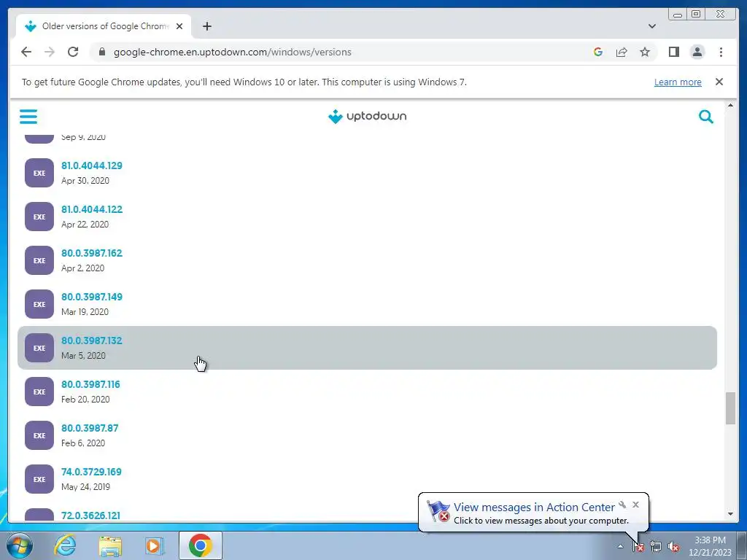Show hidden system tray icons
Screen dimensions: 747x560
pyautogui.click(x=620, y=546)
